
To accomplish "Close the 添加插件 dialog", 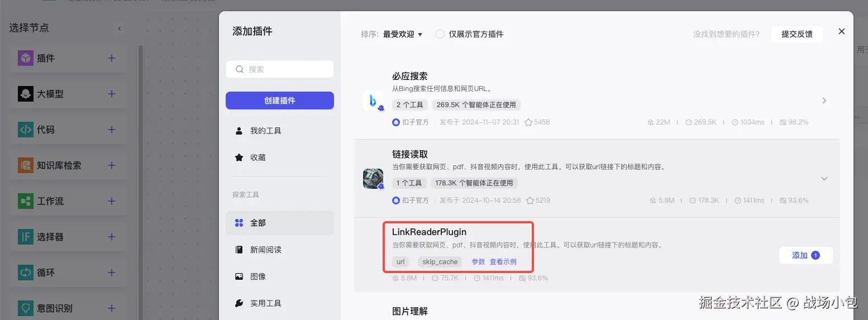I will [841, 32].
